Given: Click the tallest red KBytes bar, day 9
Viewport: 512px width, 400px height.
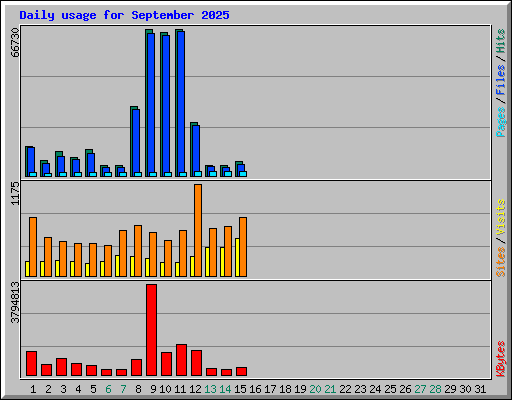Looking at the screenshot, I should (151, 330).
